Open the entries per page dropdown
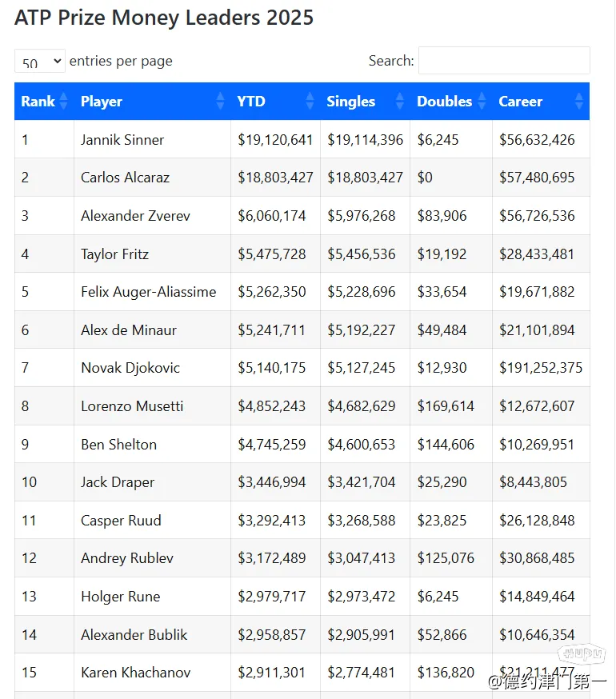This screenshot has width=616, height=699. (40, 62)
